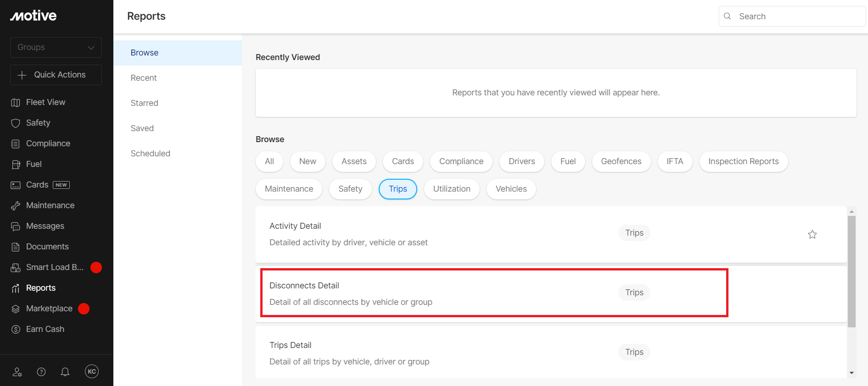The width and height of the screenshot is (868, 386).
Task: Switch to the Scheduled tab
Action: pos(150,154)
